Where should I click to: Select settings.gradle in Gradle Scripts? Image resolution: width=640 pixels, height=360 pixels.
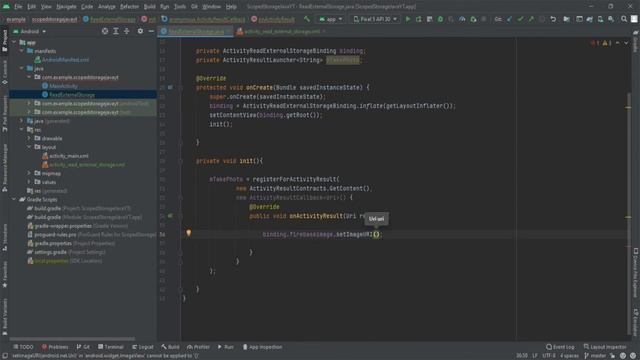coord(50,252)
